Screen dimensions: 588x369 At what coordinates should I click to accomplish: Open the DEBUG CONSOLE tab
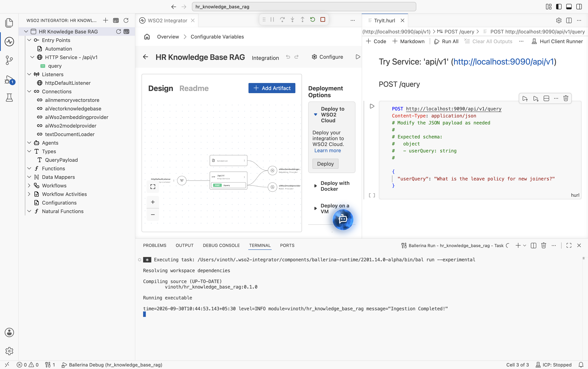[x=221, y=246]
